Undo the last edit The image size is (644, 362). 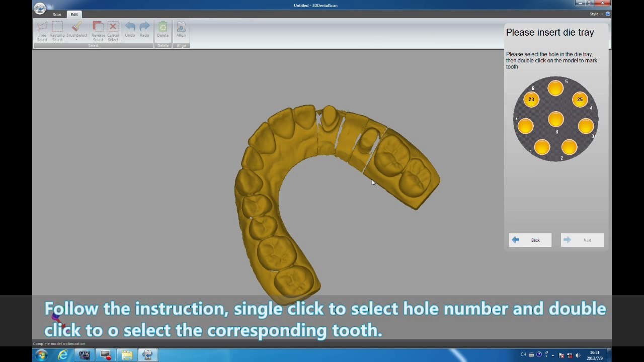pos(130,30)
